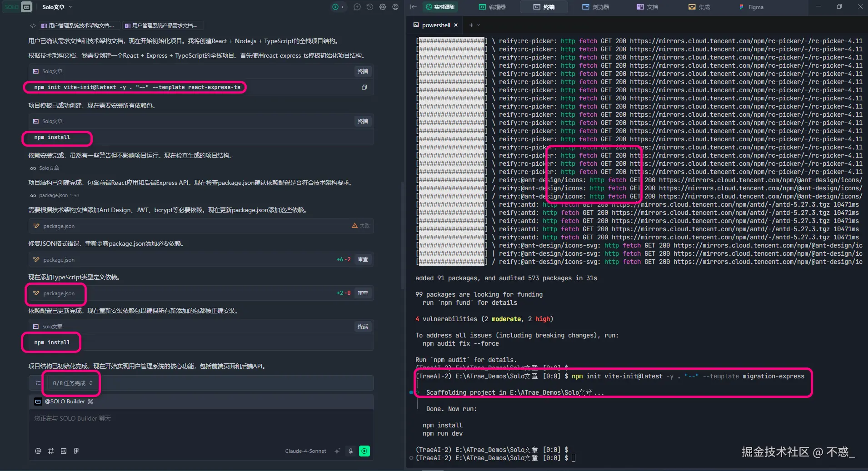Click the edit icon on the package.json +2 -0 row

coord(36,293)
